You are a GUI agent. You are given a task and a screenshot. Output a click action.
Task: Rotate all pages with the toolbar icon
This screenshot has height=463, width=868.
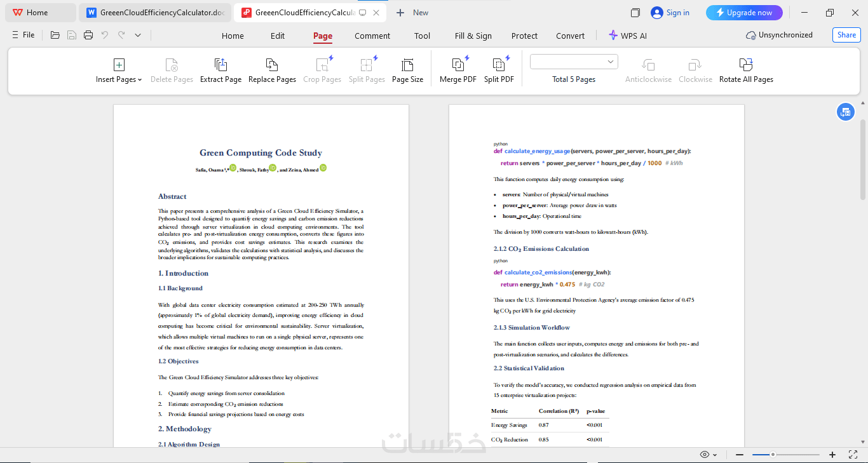(746, 70)
